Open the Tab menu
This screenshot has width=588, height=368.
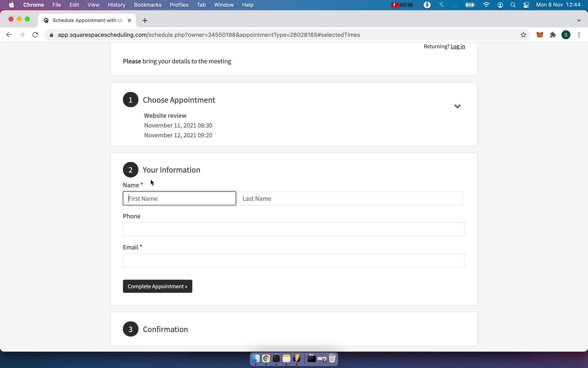(x=201, y=5)
